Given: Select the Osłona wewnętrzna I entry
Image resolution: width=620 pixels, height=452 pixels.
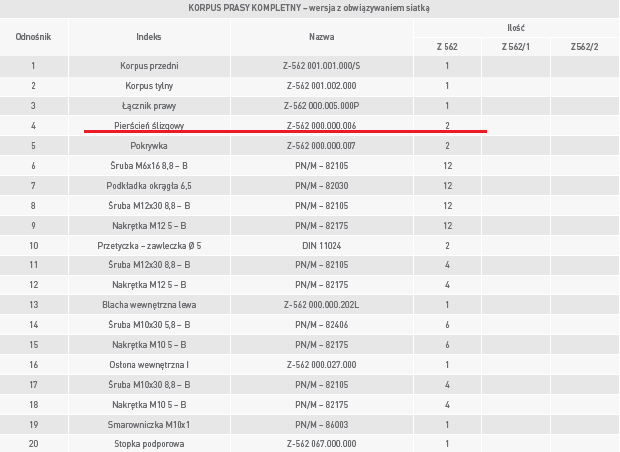Looking at the screenshot, I should [x=149, y=365].
